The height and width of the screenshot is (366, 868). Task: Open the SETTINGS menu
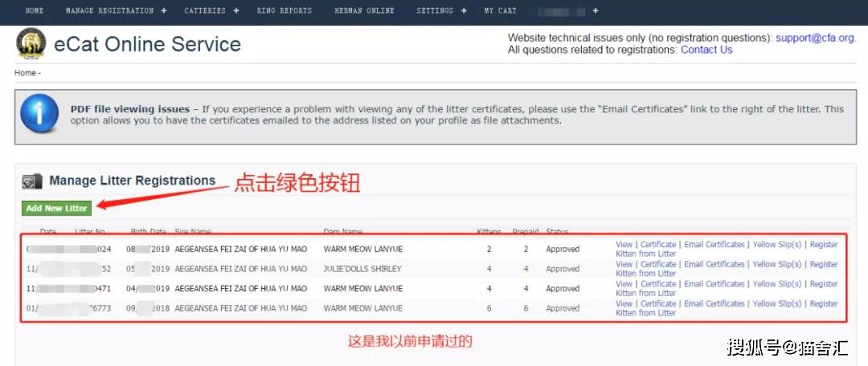[x=435, y=10]
